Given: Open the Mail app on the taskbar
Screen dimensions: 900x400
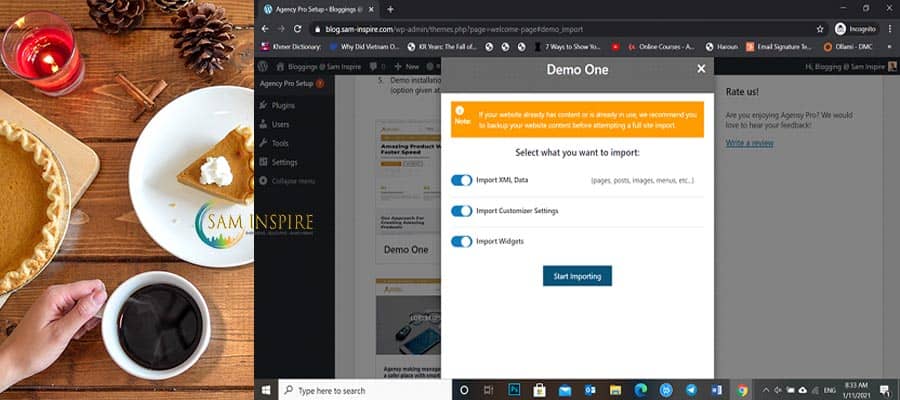Looking at the screenshot, I should tap(565, 390).
